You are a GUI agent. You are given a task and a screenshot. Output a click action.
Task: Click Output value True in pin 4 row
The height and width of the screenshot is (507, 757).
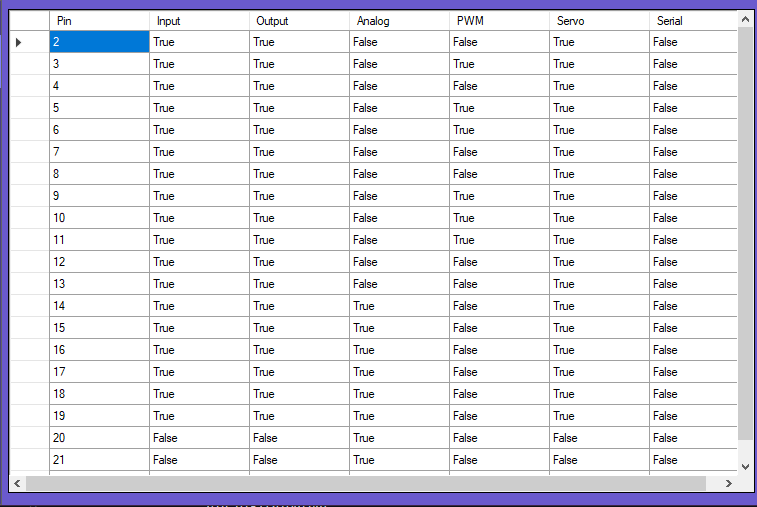click(299, 86)
